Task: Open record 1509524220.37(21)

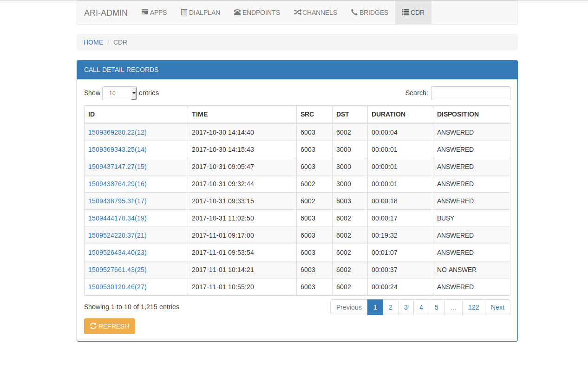Action: (x=118, y=235)
